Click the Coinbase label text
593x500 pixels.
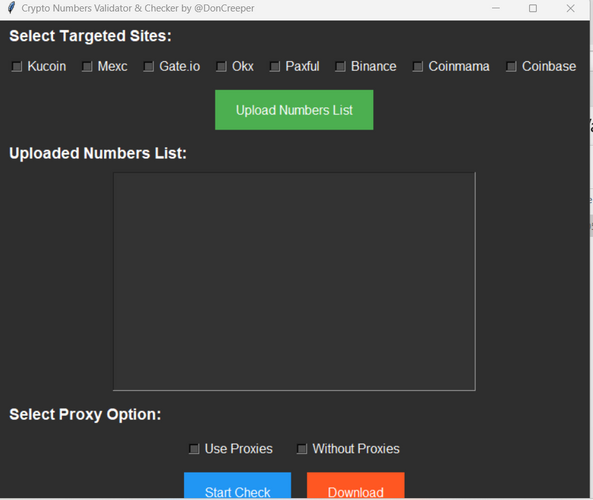pyautogui.click(x=549, y=67)
